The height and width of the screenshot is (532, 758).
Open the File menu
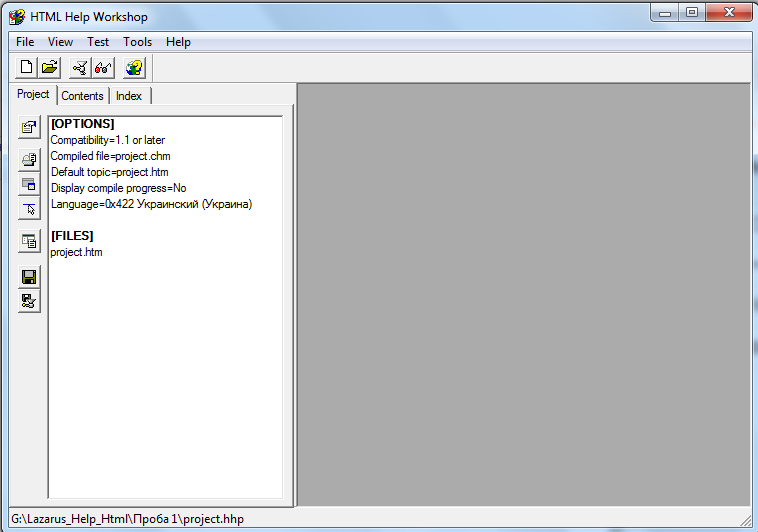(25, 42)
